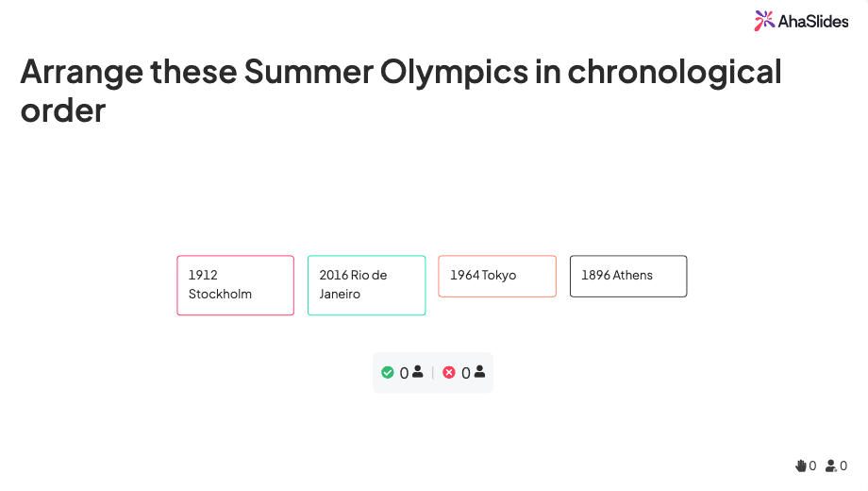This screenshot has height=491, width=868.
Task: Click person icon beside correct count
Action: pyautogui.click(x=418, y=372)
